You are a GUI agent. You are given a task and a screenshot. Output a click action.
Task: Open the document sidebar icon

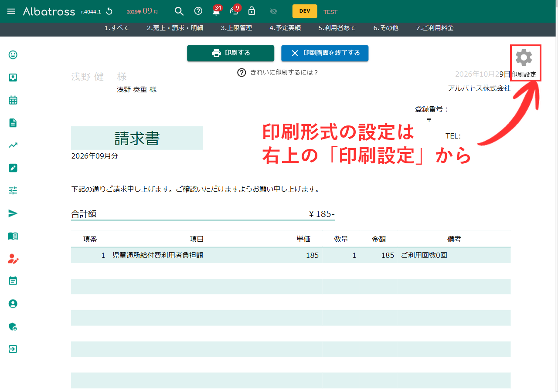13,123
